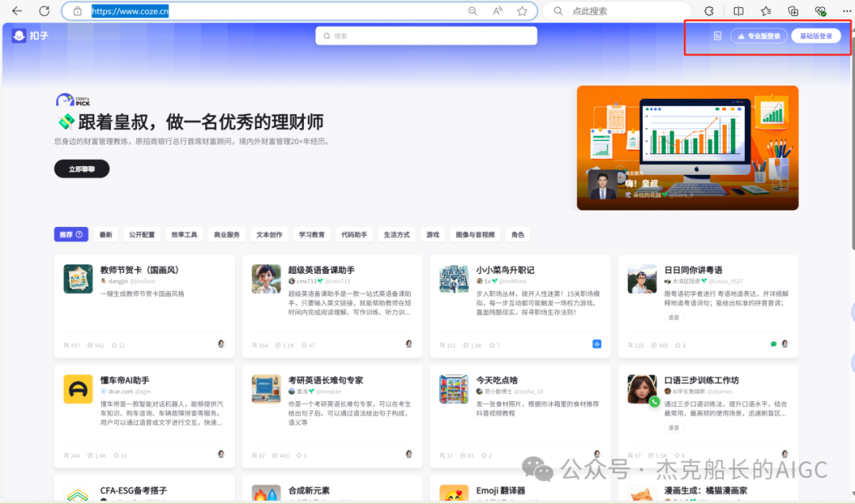Open the 日日同你讲粤语 title
The height and width of the screenshot is (504, 855).
pos(693,270)
